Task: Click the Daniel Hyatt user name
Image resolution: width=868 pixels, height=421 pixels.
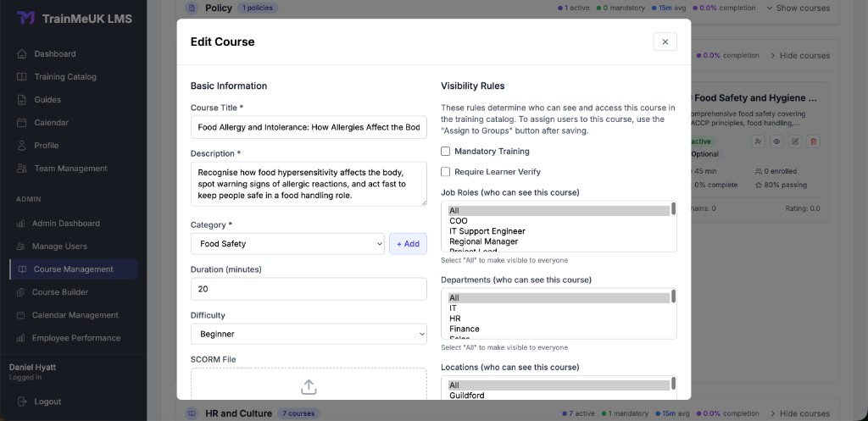Action: (x=33, y=368)
